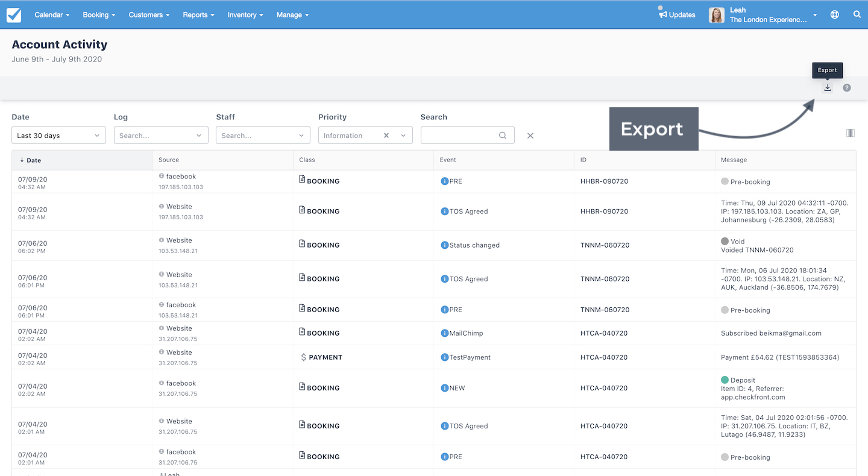Open the Manage menu
This screenshot has width=868, height=476.
pyautogui.click(x=292, y=15)
